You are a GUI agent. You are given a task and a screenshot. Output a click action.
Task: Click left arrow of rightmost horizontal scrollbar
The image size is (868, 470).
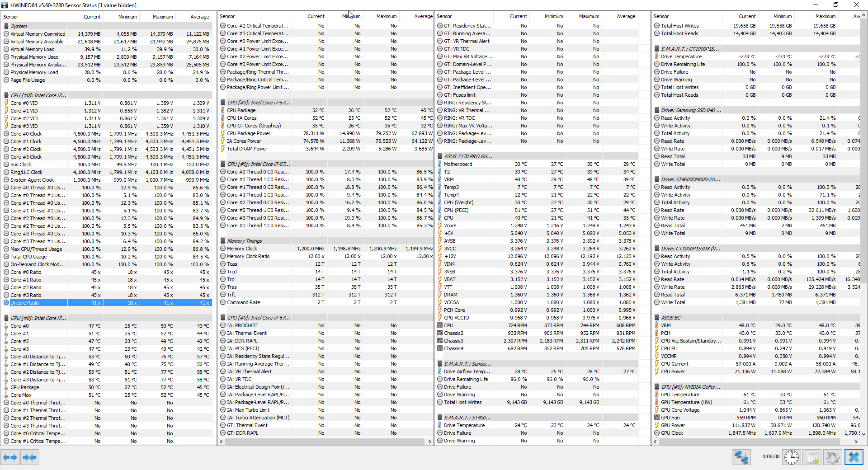coord(655,442)
